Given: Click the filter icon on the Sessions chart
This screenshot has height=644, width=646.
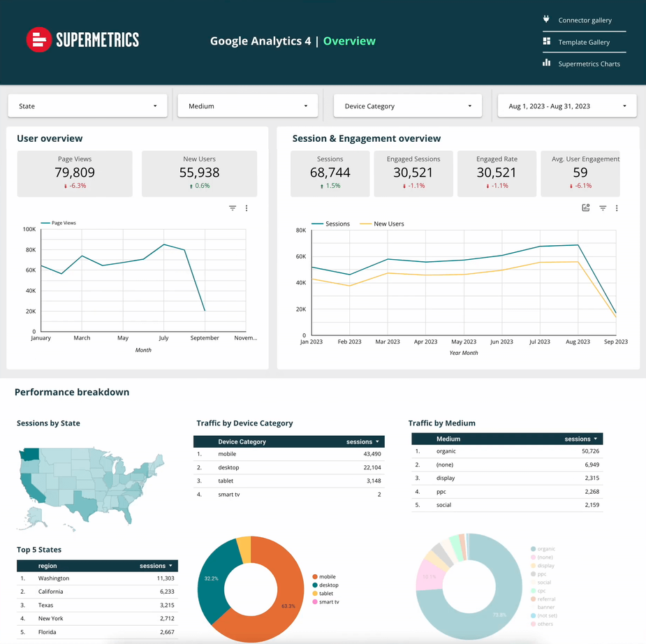Looking at the screenshot, I should click(602, 207).
